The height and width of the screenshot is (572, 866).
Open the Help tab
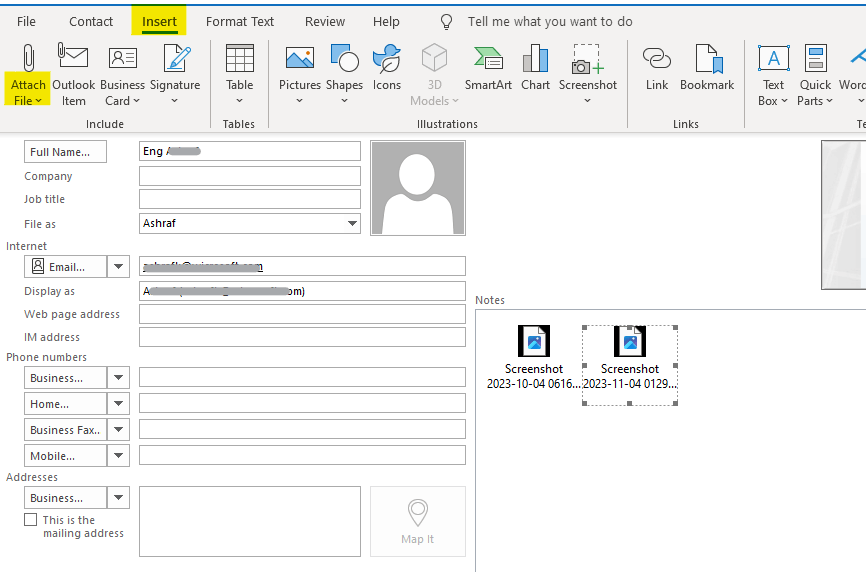(386, 22)
